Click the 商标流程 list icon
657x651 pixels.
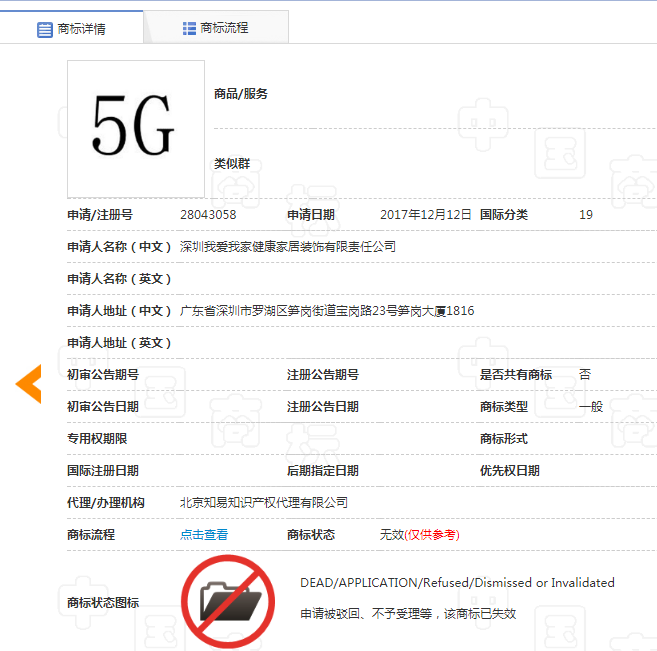(189, 28)
